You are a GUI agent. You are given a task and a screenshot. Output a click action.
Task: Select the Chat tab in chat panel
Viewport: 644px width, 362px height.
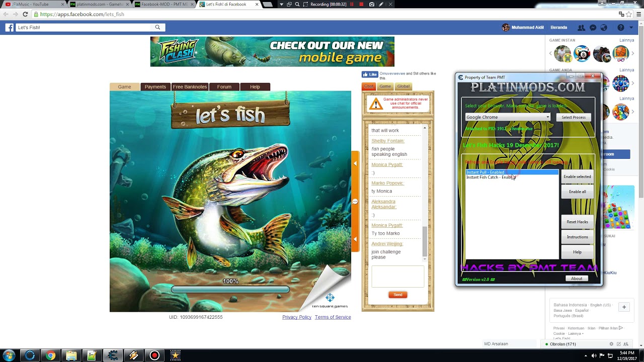[x=369, y=86]
